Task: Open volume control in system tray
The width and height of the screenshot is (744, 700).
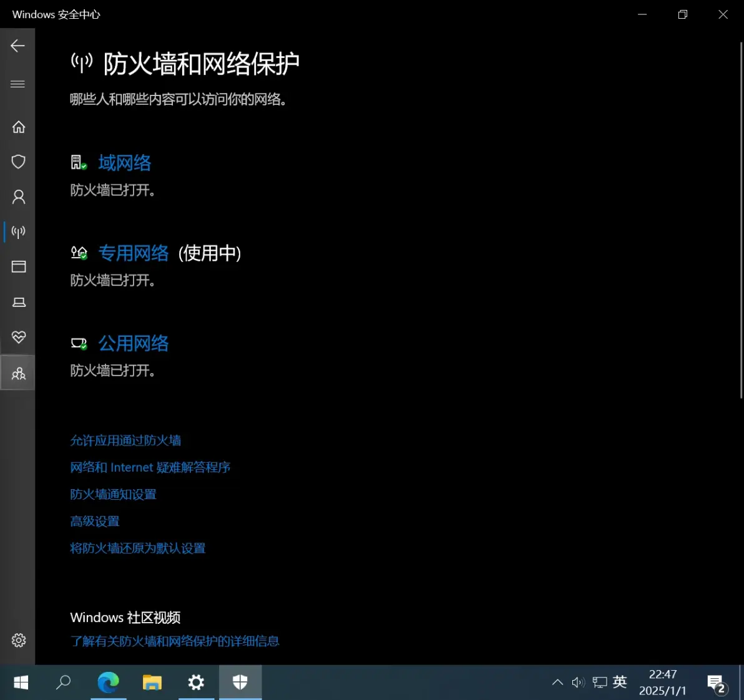Action: (578, 683)
